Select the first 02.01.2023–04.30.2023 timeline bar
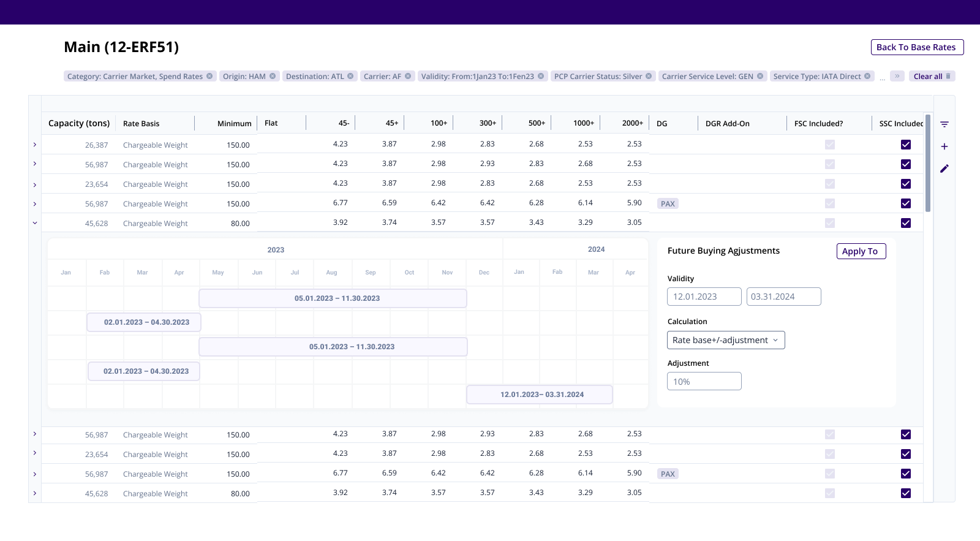The image size is (980, 541). (x=144, y=322)
